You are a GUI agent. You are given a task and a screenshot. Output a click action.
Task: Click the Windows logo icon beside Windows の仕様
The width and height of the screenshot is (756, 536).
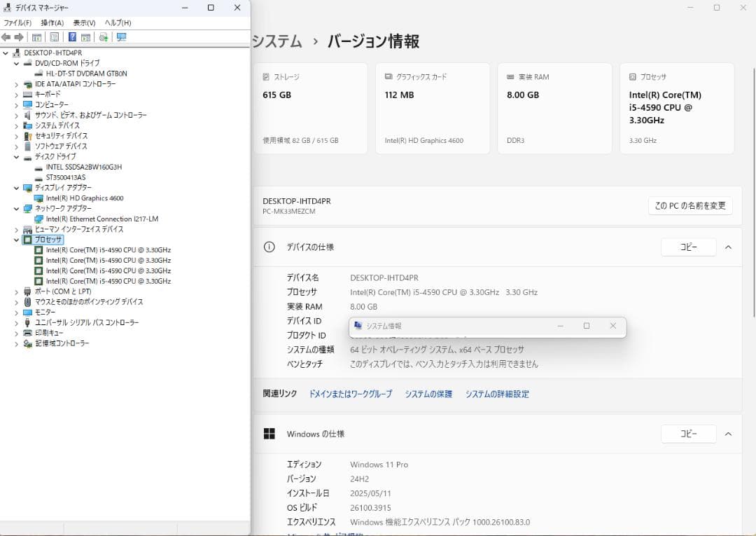pyautogui.click(x=268, y=434)
